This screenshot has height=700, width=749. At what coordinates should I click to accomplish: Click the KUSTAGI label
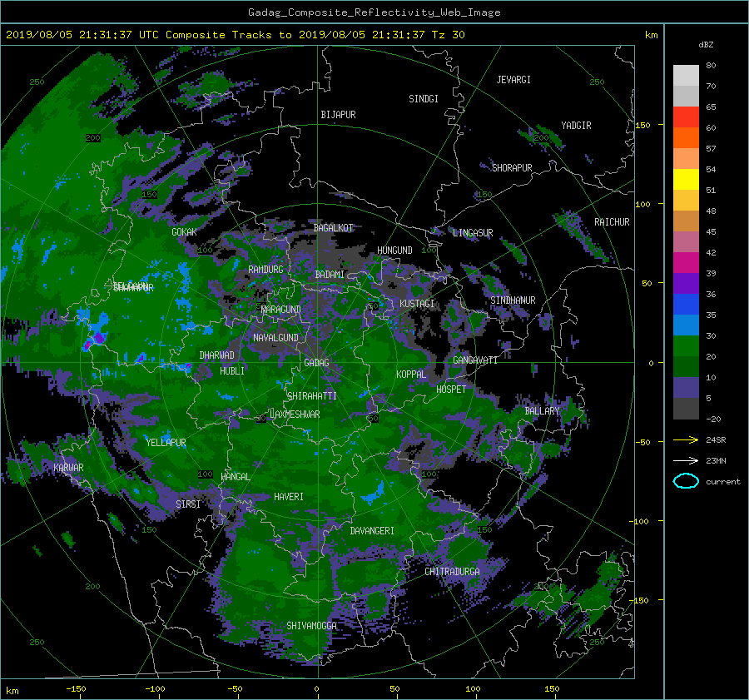point(417,304)
